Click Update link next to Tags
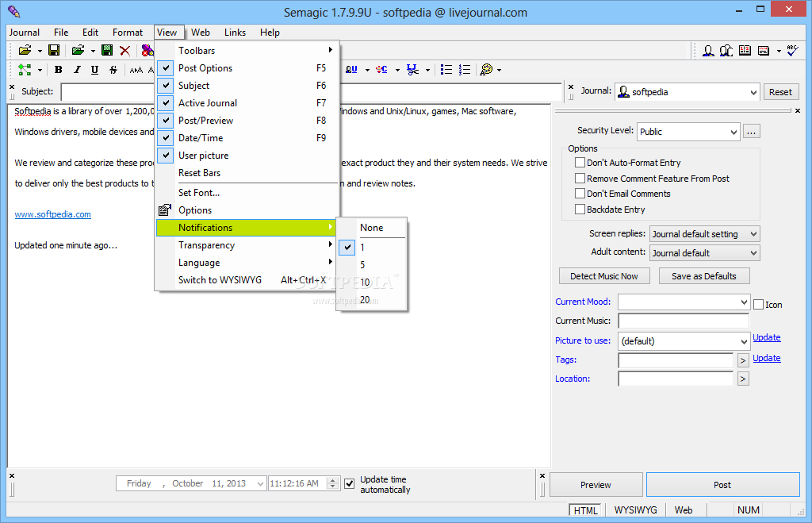The width and height of the screenshot is (812, 523). [767, 358]
